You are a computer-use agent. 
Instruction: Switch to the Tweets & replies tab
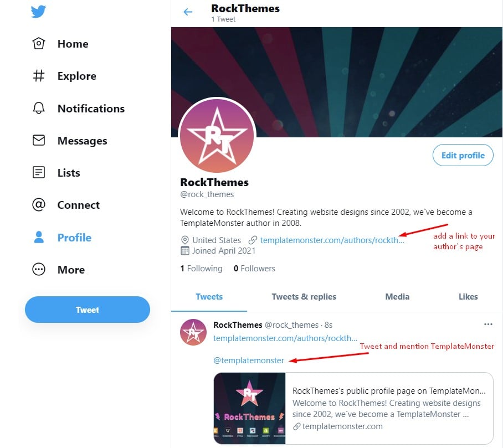click(x=304, y=297)
